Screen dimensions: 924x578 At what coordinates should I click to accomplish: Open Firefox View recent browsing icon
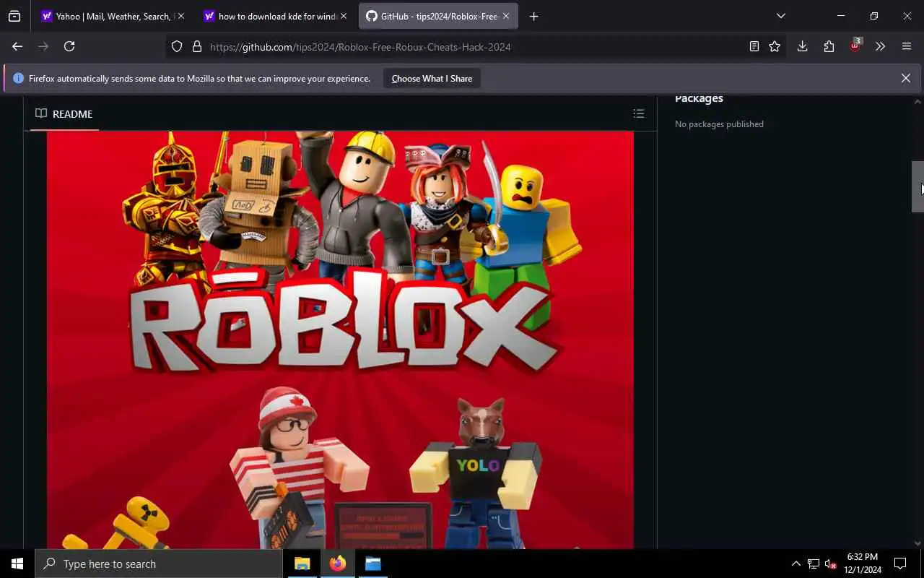[14, 16]
